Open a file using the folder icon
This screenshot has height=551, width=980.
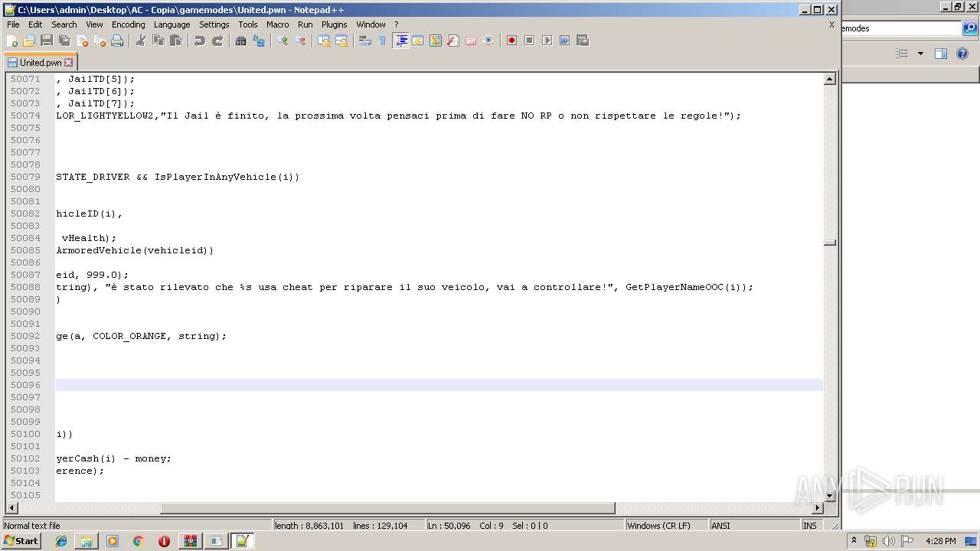click(29, 41)
